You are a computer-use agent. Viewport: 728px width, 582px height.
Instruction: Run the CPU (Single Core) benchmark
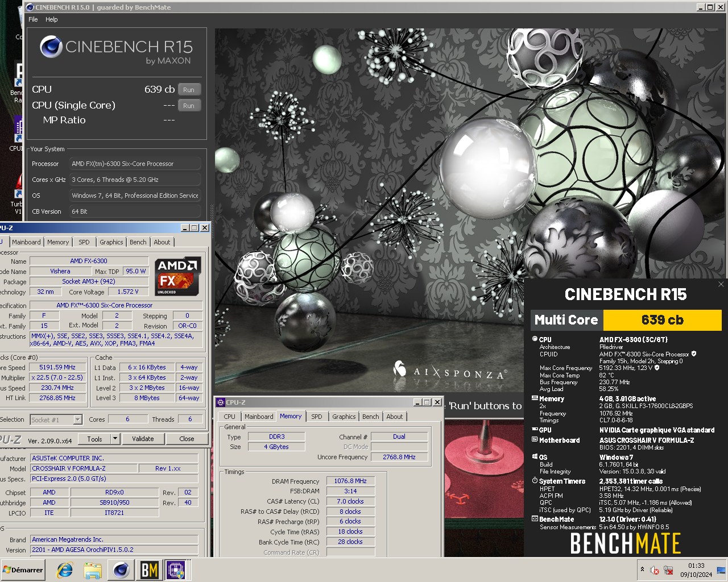(189, 106)
